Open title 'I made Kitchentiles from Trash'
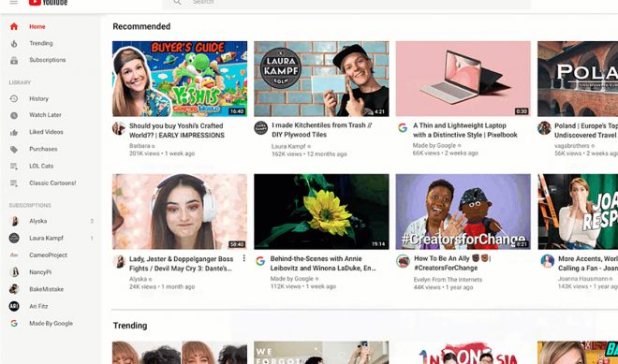The width and height of the screenshot is (618, 364). click(321, 130)
